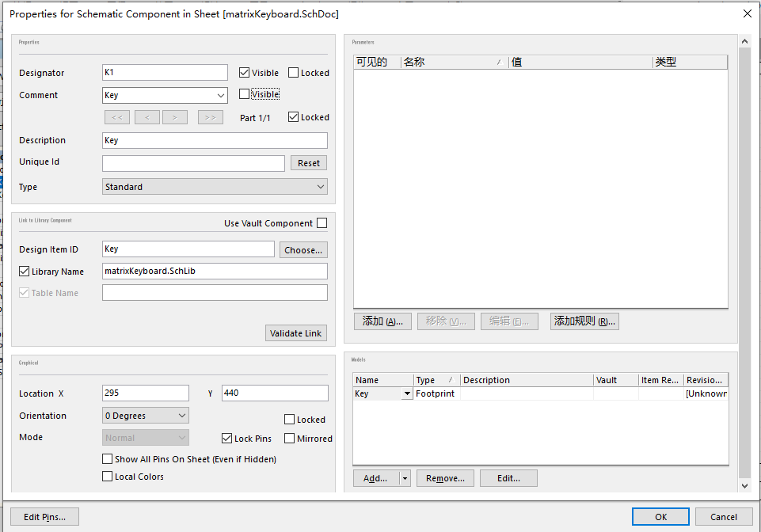
Task: Enable the Comment Visible checkbox
Action: 245,94
